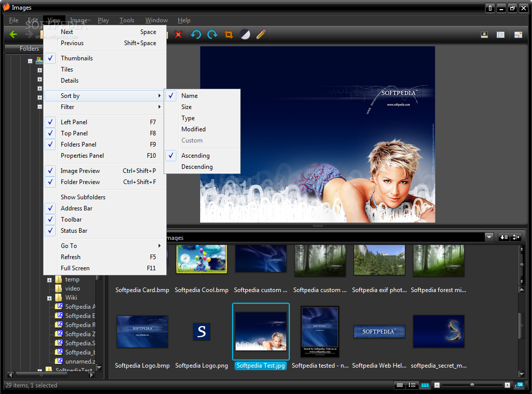Open the pencil edit tool
The width and height of the screenshot is (532, 394).
tap(261, 34)
